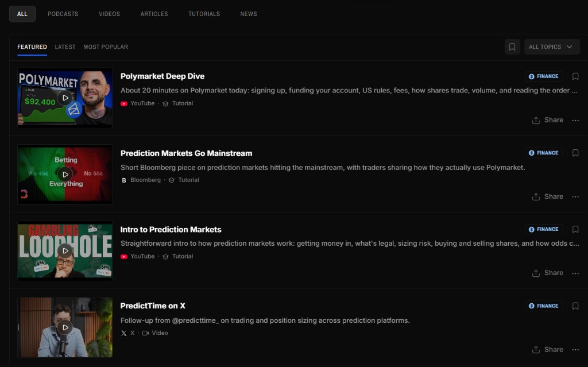Expand the All Topics dropdown
The height and width of the screenshot is (367, 588).
pyautogui.click(x=552, y=47)
